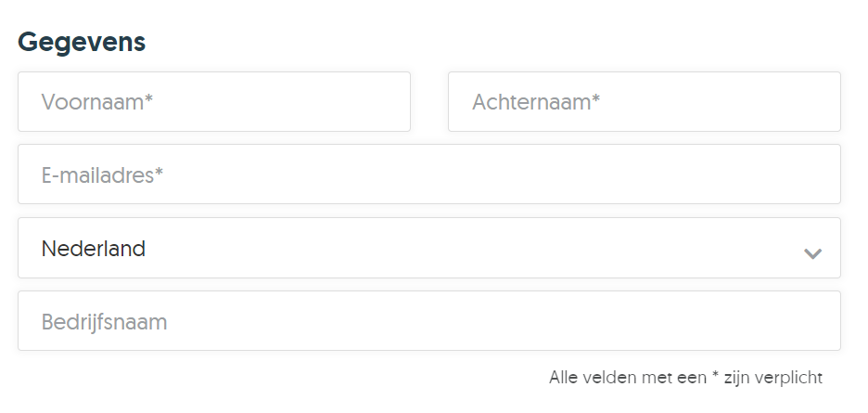Focus the Bedrijfsnaam text box
Image resolution: width=868 pixels, height=413 pixels.
pyautogui.click(x=428, y=321)
